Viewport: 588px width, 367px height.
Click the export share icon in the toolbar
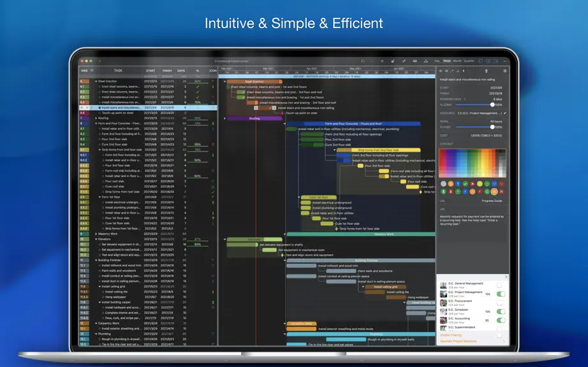click(426, 61)
